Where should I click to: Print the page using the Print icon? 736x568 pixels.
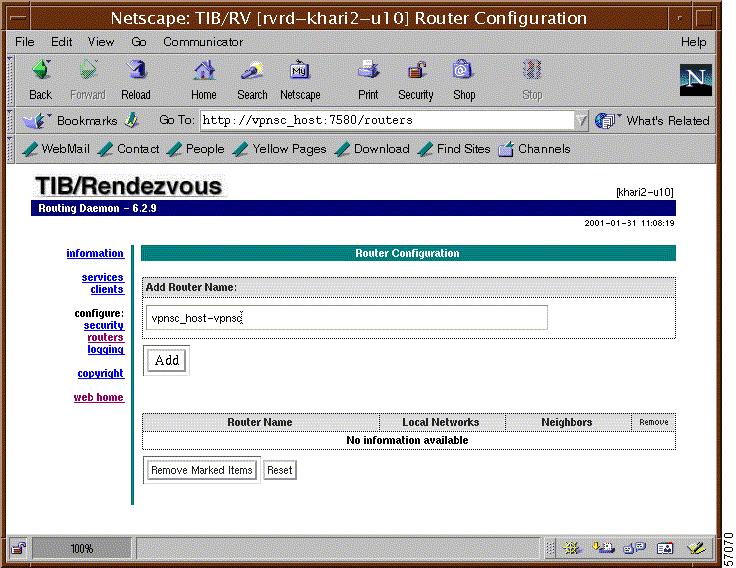click(368, 70)
